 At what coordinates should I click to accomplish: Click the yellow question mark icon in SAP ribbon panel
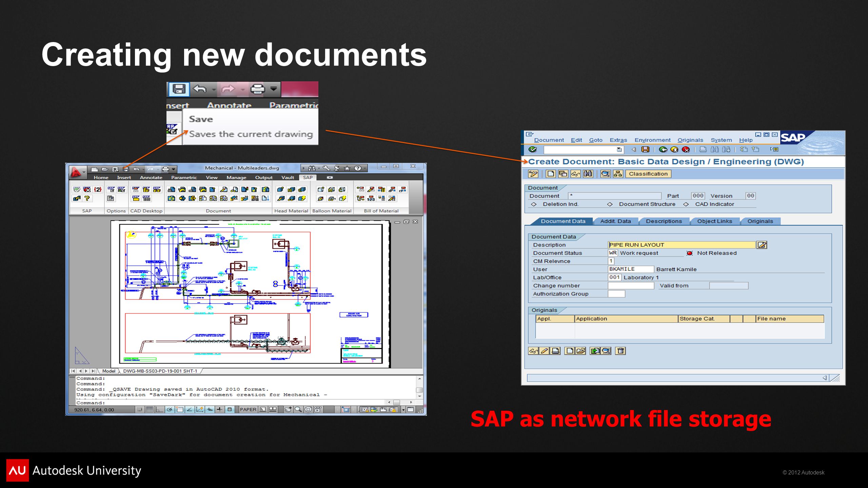pos(87,198)
